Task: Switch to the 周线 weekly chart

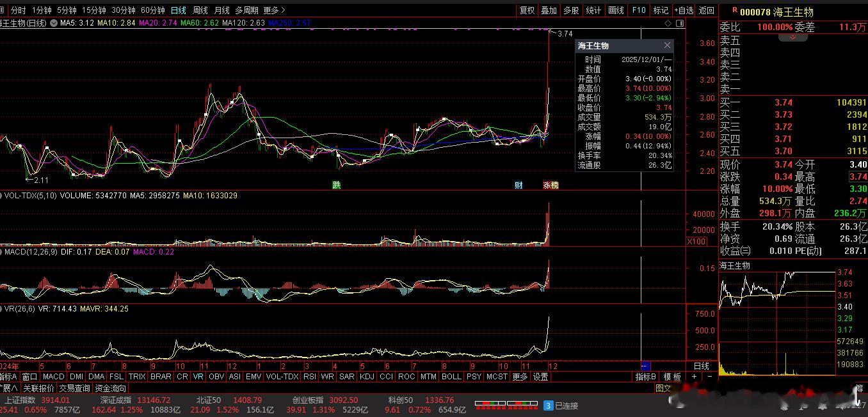Action: 200,10
